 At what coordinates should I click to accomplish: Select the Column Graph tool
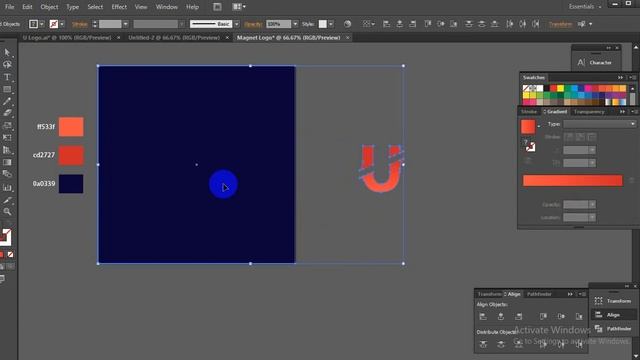(x=7, y=188)
